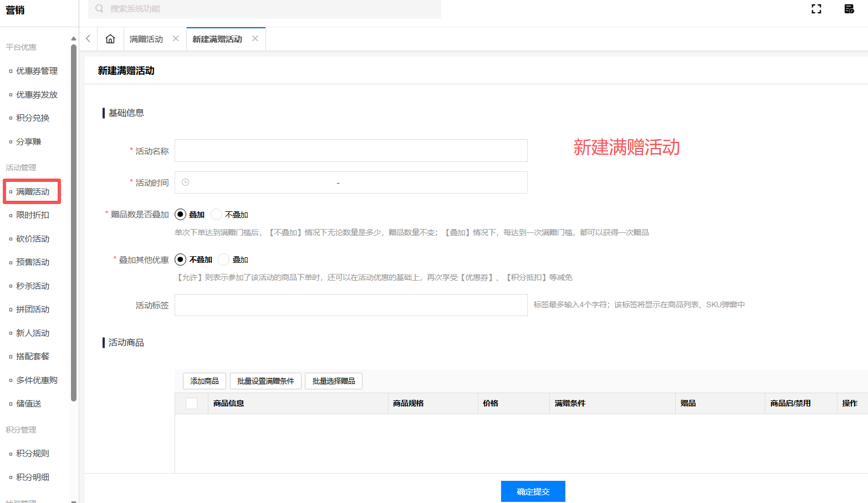Viewport: 868px width, 503px height.
Task: Open 新人活动 in sidebar
Action: click(x=33, y=333)
